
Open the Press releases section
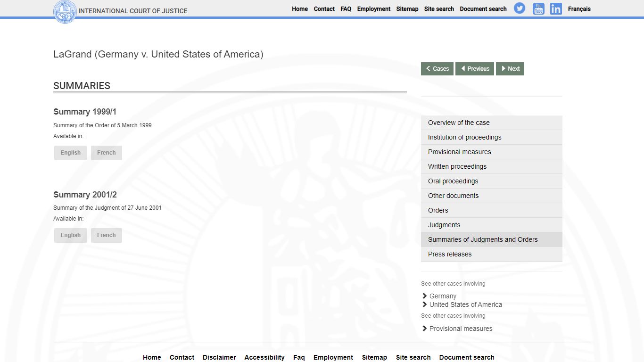pyautogui.click(x=492, y=254)
